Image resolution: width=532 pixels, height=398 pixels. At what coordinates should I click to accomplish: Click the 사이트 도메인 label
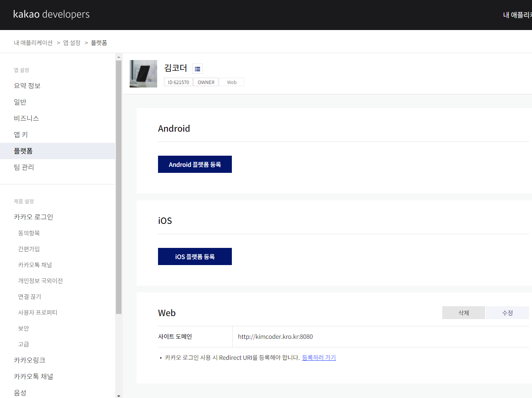pyautogui.click(x=175, y=337)
